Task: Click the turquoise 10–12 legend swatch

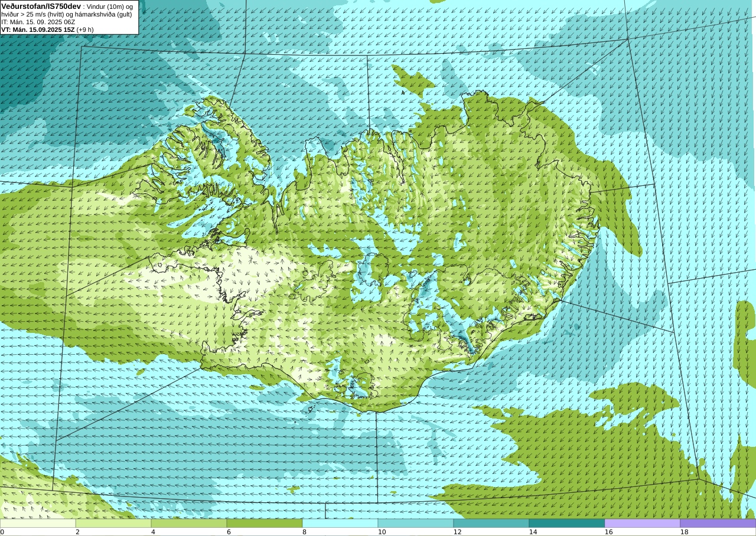Action: (x=416, y=523)
